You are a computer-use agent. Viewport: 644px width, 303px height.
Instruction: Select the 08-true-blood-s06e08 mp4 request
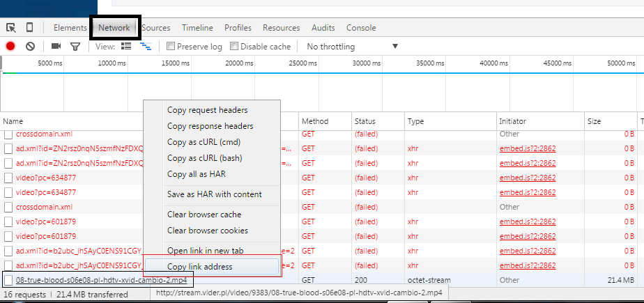coord(102,281)
